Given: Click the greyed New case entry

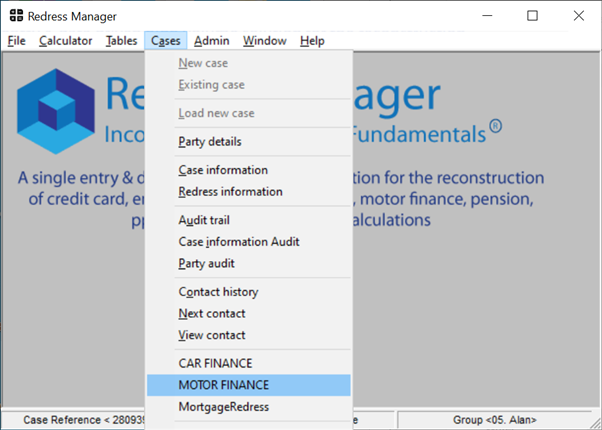Looking at the screenshot, I should point(248,63).
